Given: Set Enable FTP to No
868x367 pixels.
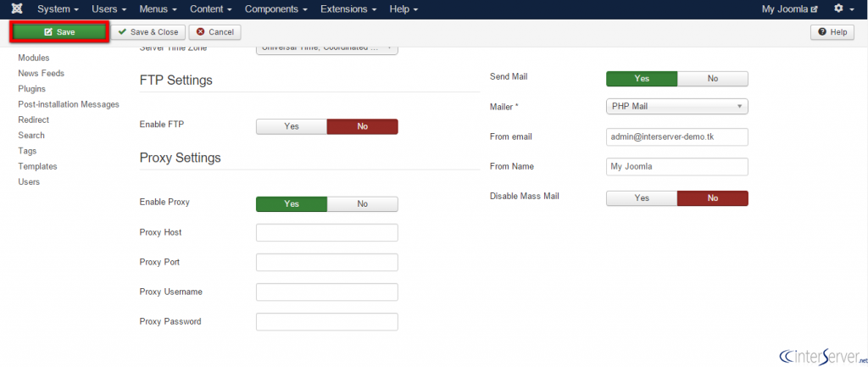Looking at the screenshot, I should click(x=363, y=126).
